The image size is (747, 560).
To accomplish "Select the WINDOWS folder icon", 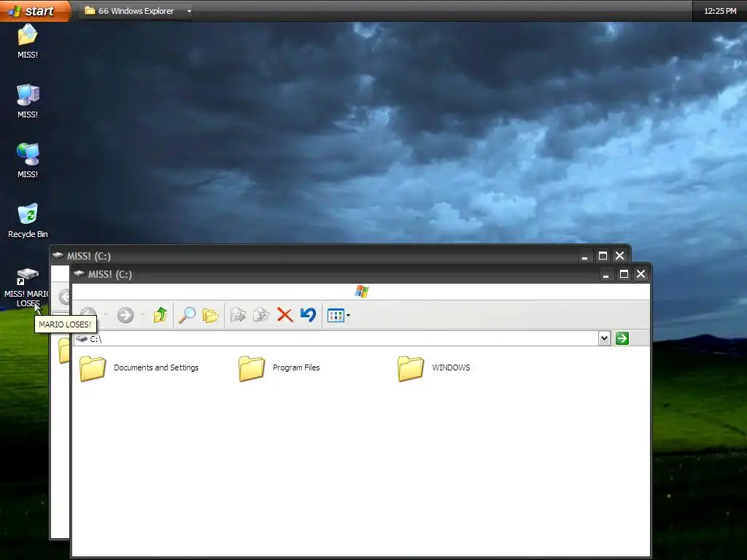I will pyautogui.click(x=410, y=368).
